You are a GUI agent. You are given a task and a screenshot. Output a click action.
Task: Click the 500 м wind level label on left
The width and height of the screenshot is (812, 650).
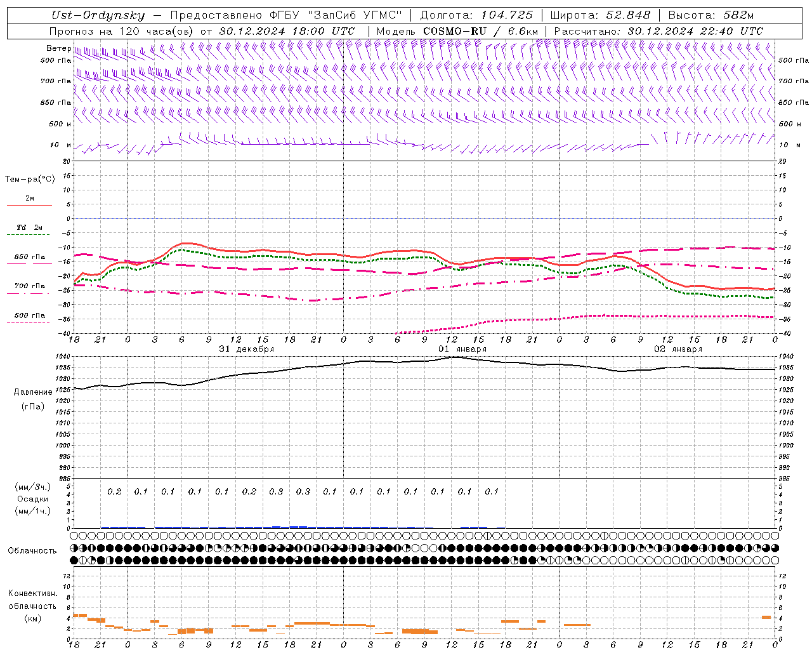tap(60, 124)
